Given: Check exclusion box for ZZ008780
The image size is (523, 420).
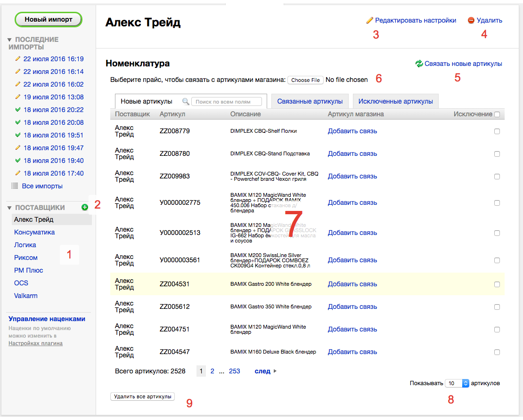Looking at the screenshot, I should point(497,154).
